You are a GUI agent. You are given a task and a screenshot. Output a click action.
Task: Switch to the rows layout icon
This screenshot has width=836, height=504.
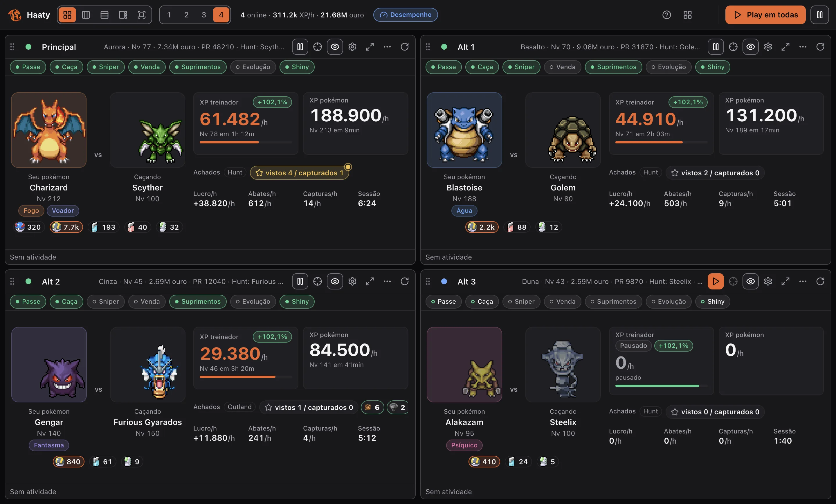click(105, 15)
